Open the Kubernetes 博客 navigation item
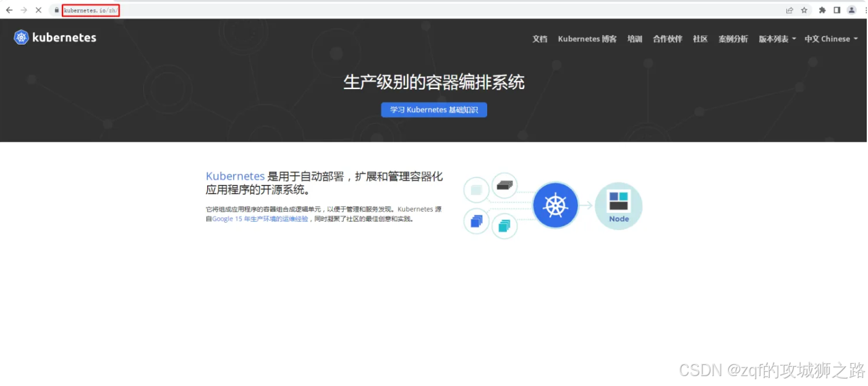The height and width of the screenshot is (386, 868). (587, 39)
